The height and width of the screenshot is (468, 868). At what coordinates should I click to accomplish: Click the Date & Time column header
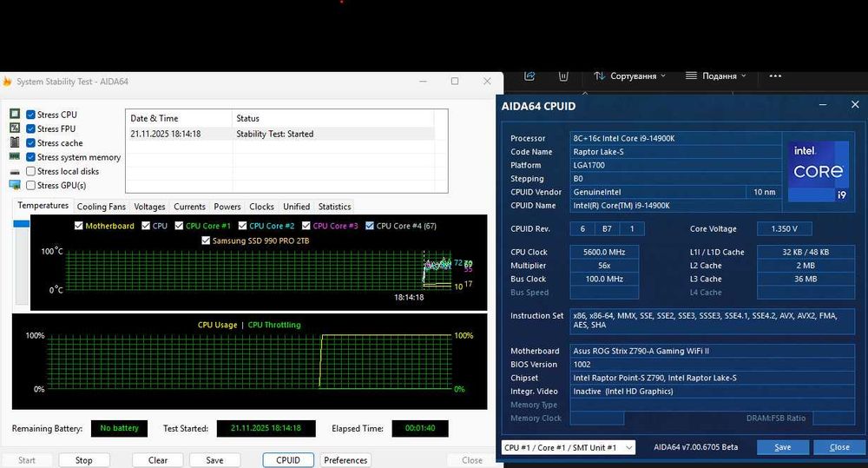(x=178, y=119)
